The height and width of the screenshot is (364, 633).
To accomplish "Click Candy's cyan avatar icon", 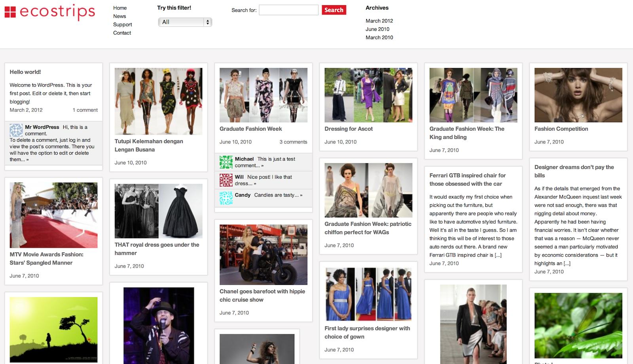I will point(226,198).
